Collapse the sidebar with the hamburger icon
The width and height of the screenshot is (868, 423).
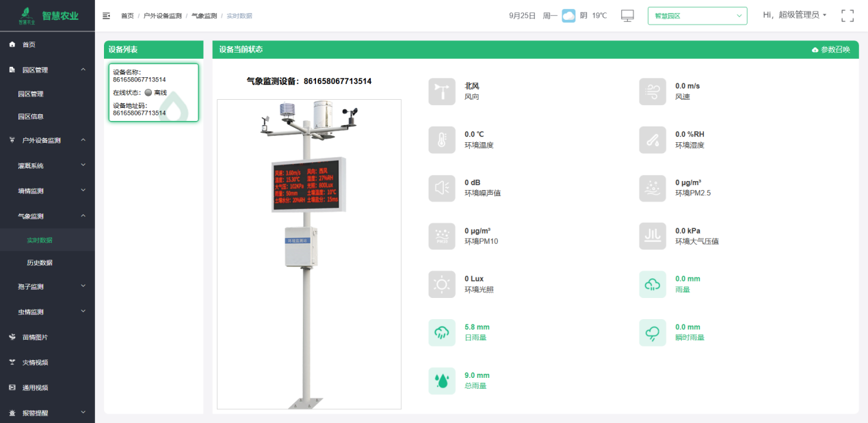point(106,16)
